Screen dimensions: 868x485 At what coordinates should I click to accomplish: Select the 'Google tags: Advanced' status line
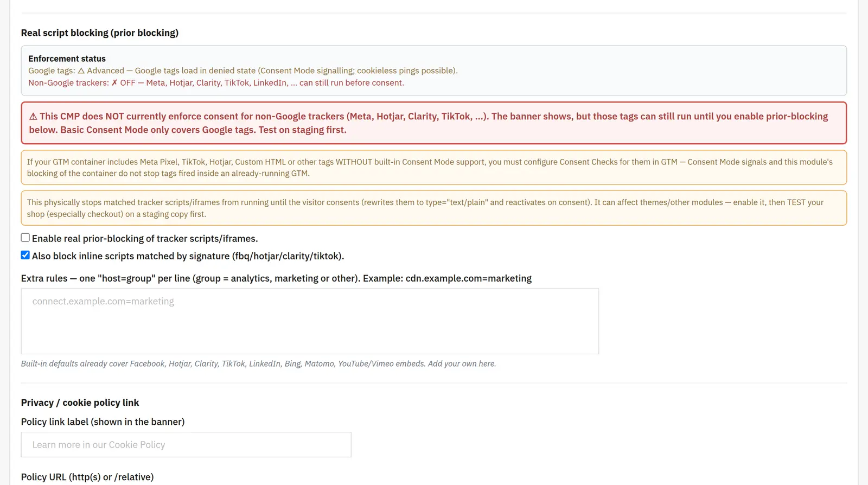tap(243, 71)
